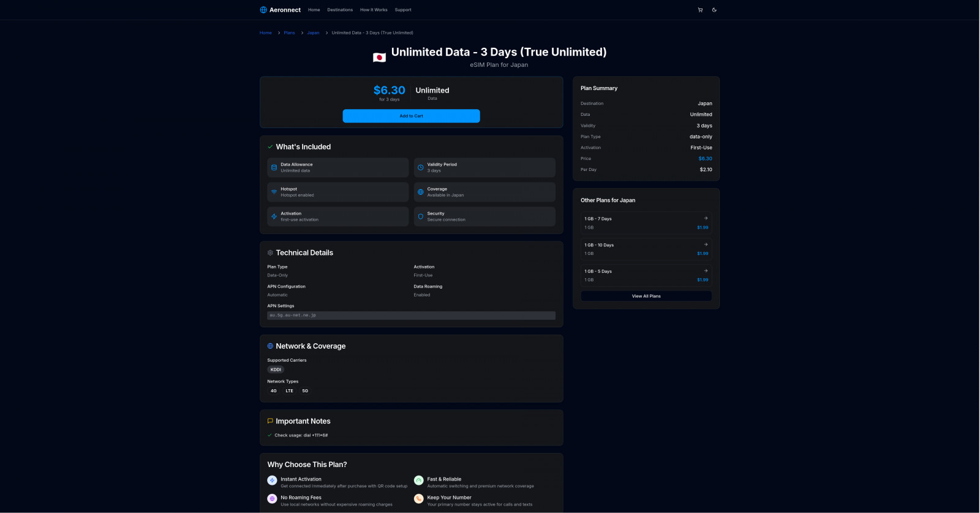Click the Validity Period clock icon
The image size is (980, 513).
point(420,167)
